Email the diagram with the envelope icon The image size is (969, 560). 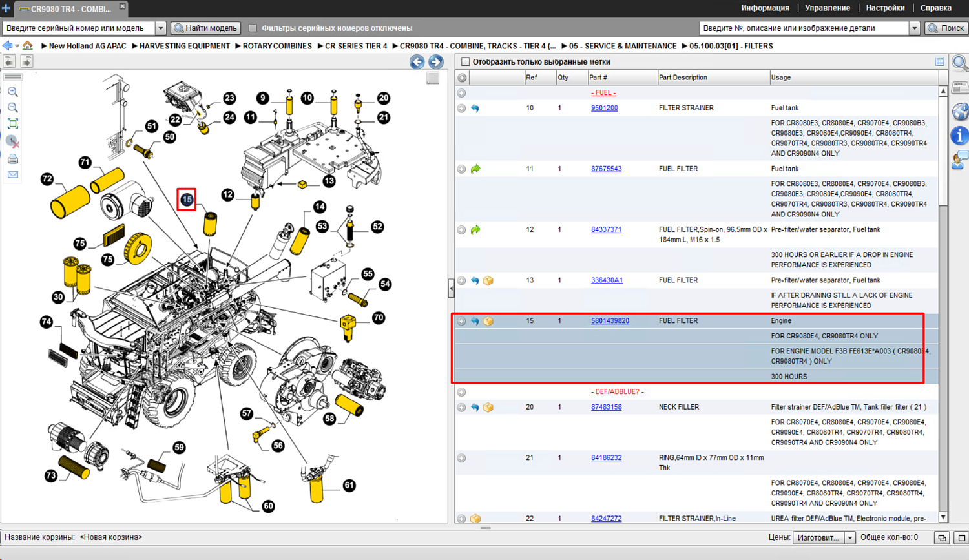pos(12,174)
